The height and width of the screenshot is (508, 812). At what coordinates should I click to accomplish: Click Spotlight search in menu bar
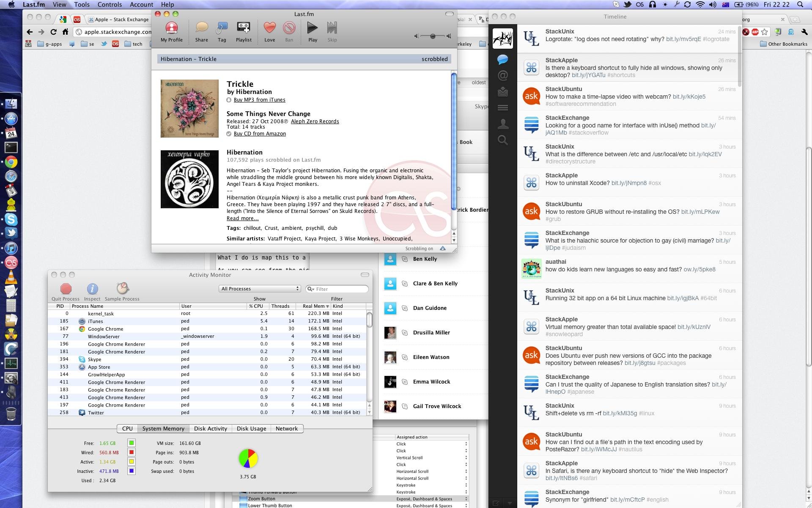800,5
